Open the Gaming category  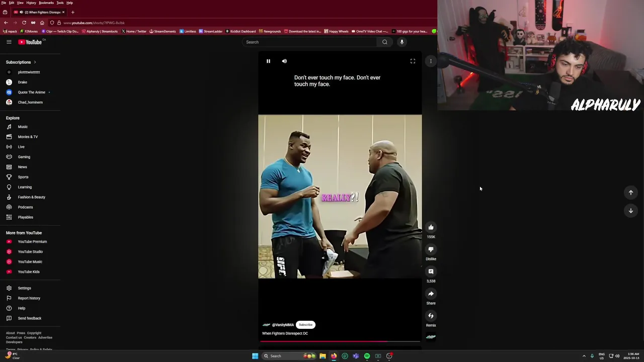(24, 157)
